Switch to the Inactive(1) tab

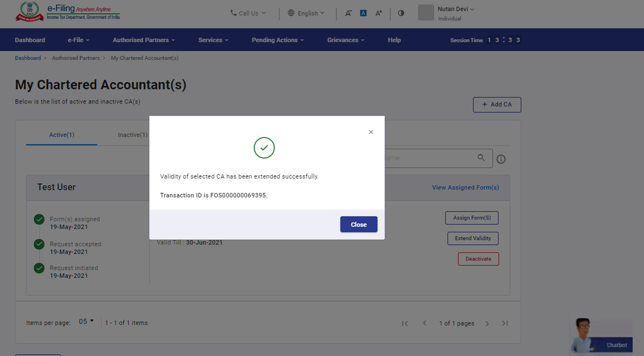pos(132,135)
